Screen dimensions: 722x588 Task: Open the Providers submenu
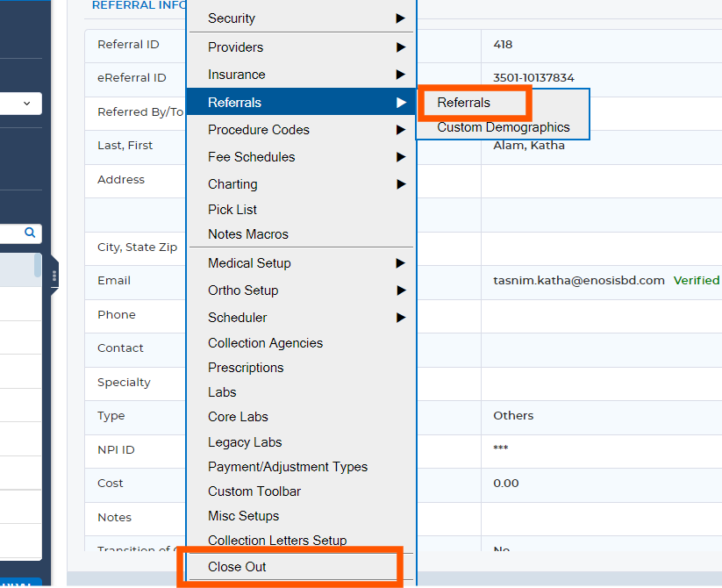[x=301, y=47]
